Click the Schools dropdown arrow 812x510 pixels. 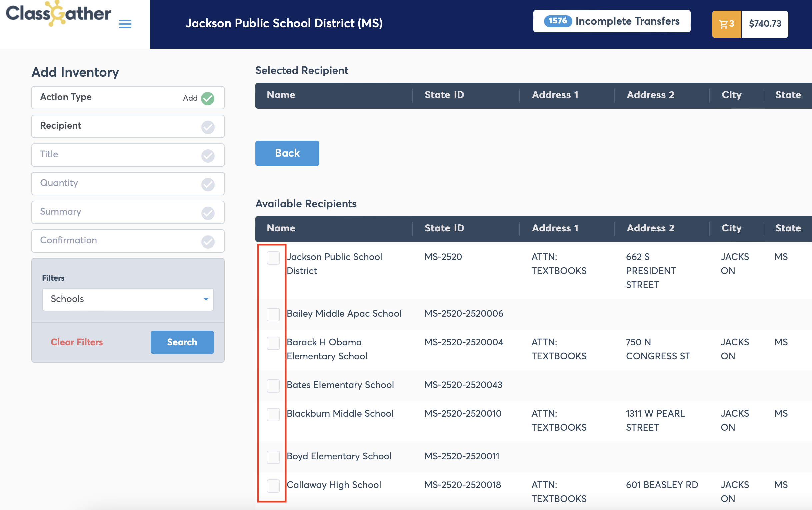click(206, 299)
